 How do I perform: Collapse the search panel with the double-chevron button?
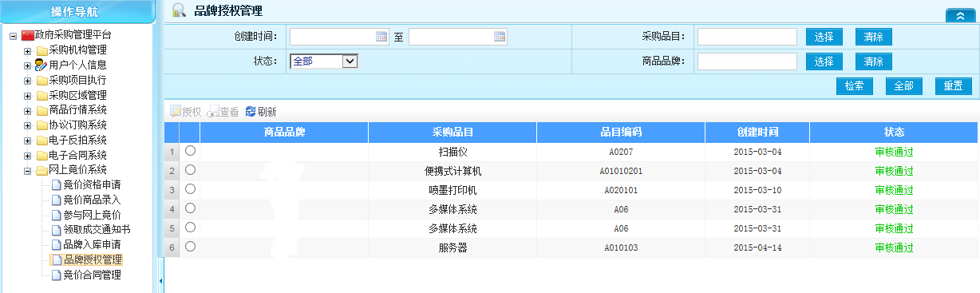click(960, 16)
